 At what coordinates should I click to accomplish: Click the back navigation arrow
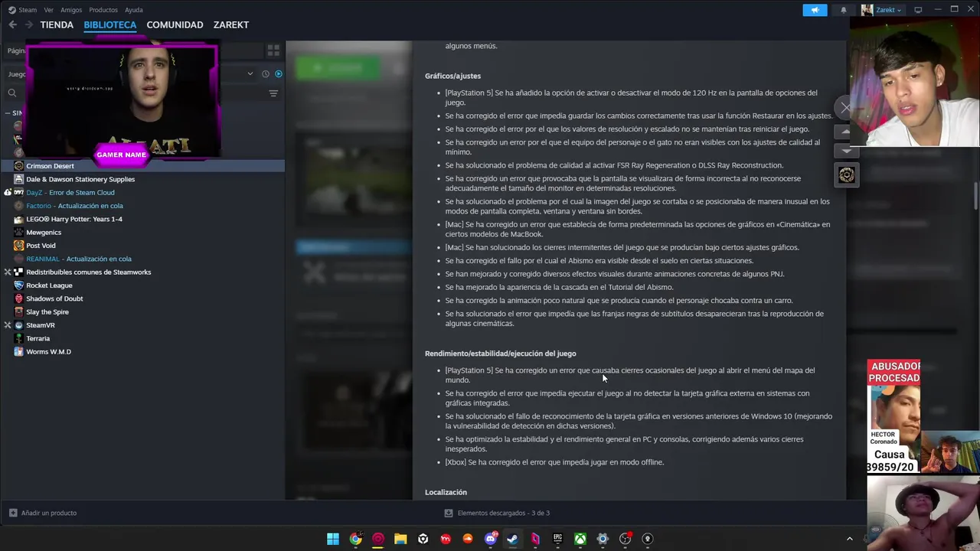click(12, 24)
